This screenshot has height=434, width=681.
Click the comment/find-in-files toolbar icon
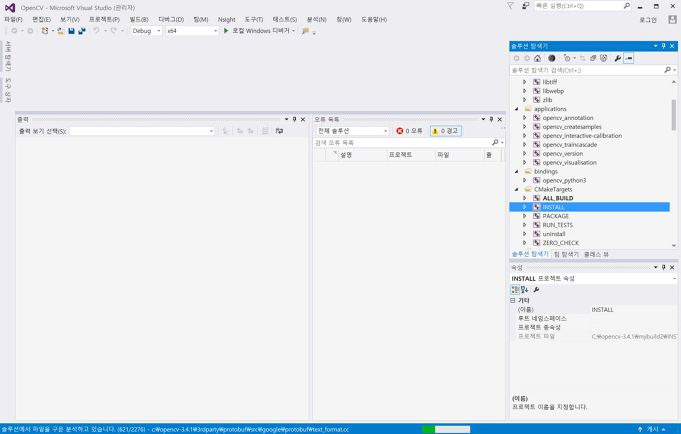(x=305, y=31)
